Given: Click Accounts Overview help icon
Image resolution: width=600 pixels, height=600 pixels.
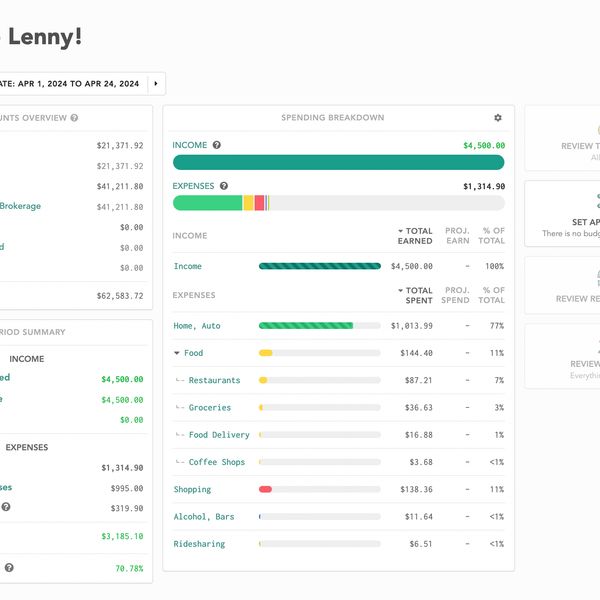Looking at the screenshot, I should click(74, 118).
